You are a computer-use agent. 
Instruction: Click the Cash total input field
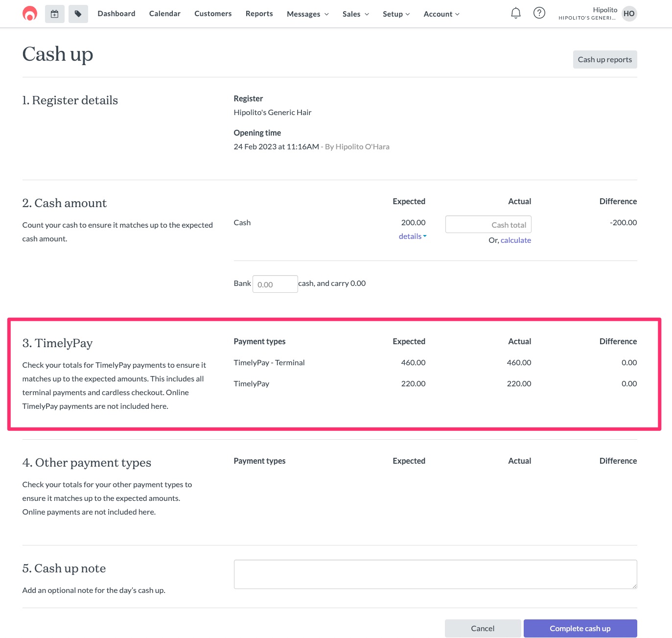pos(488,225)
